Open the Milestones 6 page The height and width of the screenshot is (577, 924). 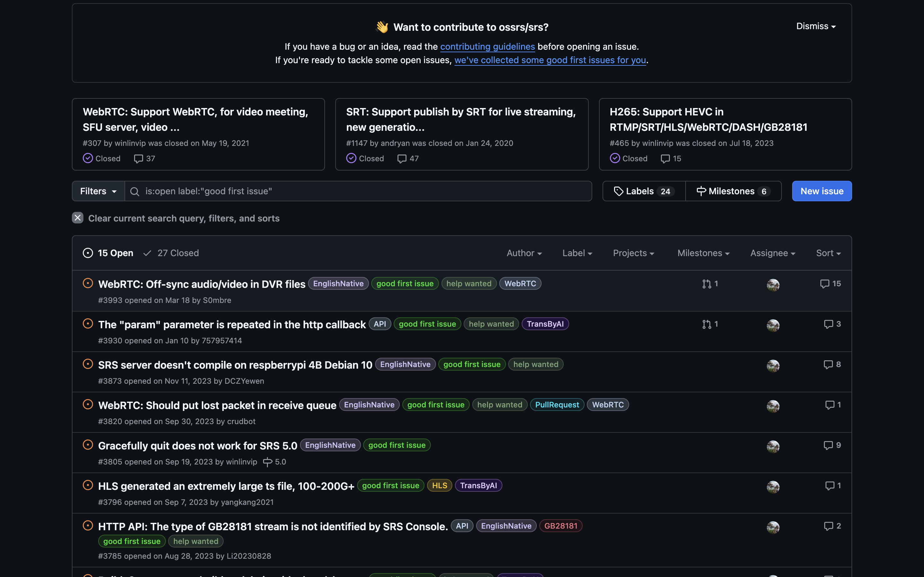(x=733, y=191)
